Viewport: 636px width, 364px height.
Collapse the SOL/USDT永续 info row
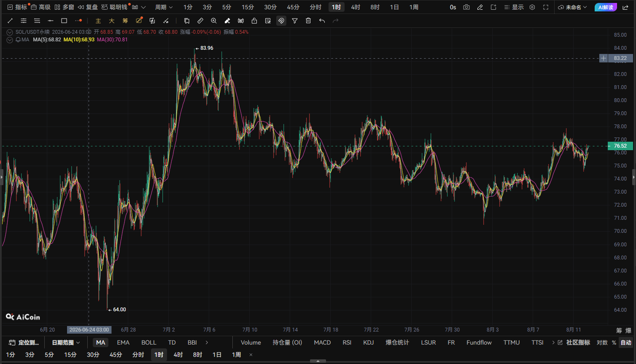pos(10,32)
